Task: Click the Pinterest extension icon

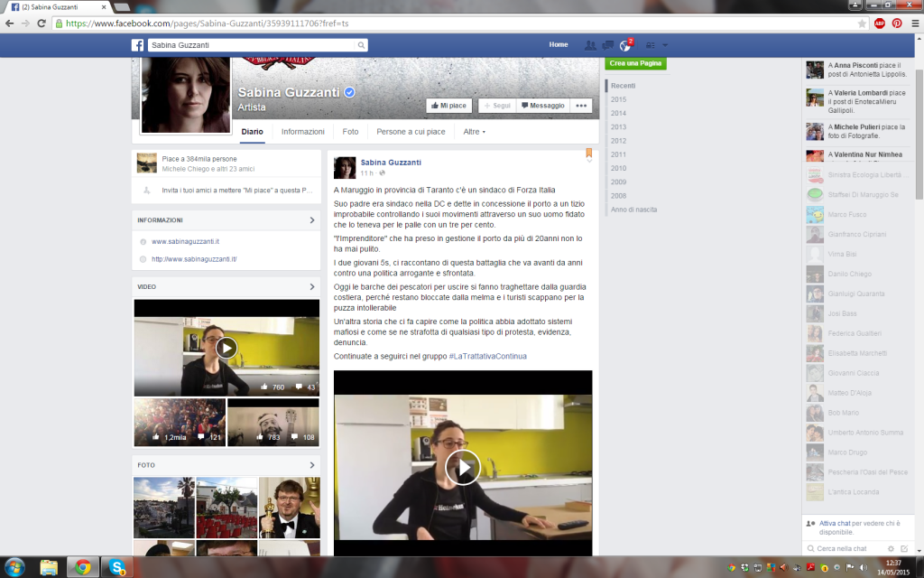Action: click(896, 23)
